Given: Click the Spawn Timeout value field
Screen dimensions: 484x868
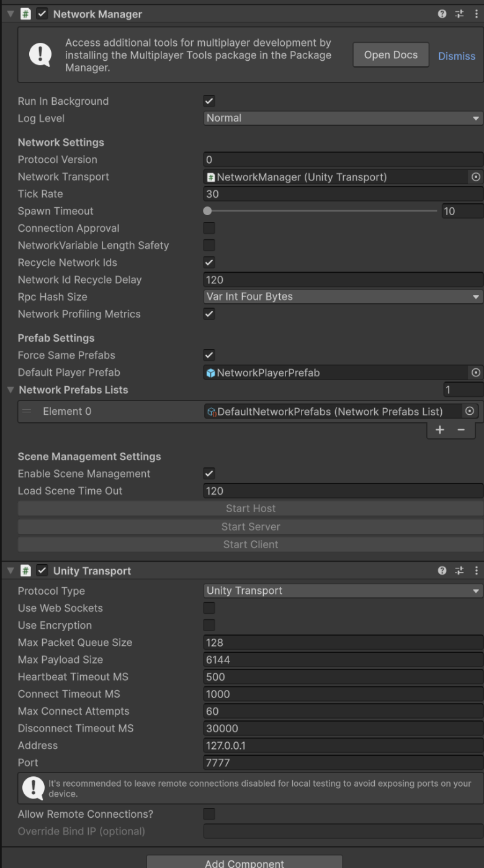Looking at the screenshot, I should tap(462, 211).
